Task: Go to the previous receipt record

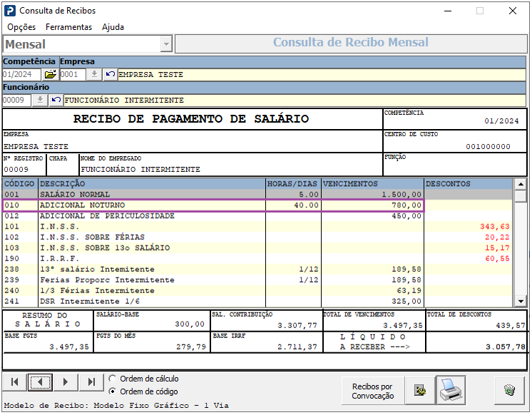Action: click(x=40, y=382)
